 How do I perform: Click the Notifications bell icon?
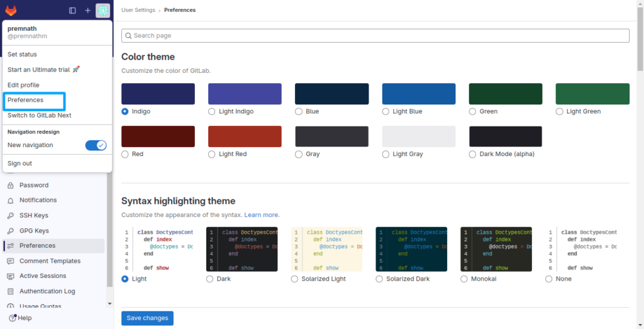[x=10, y=200]
